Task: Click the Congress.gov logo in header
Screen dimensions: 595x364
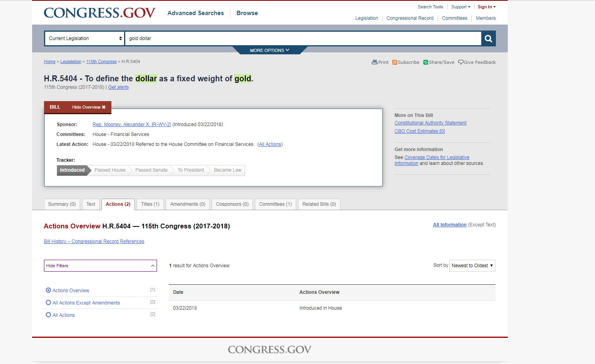Action: tap(99, 13)
